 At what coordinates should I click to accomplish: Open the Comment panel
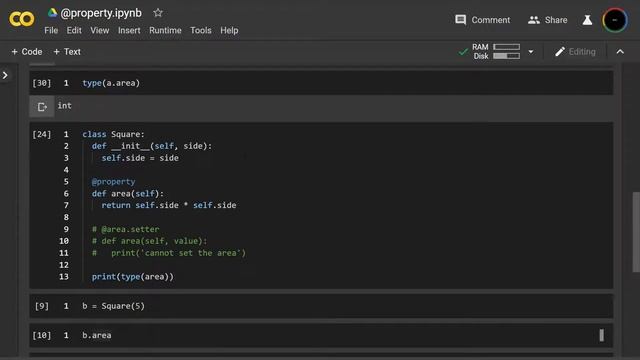click(482, 20)
